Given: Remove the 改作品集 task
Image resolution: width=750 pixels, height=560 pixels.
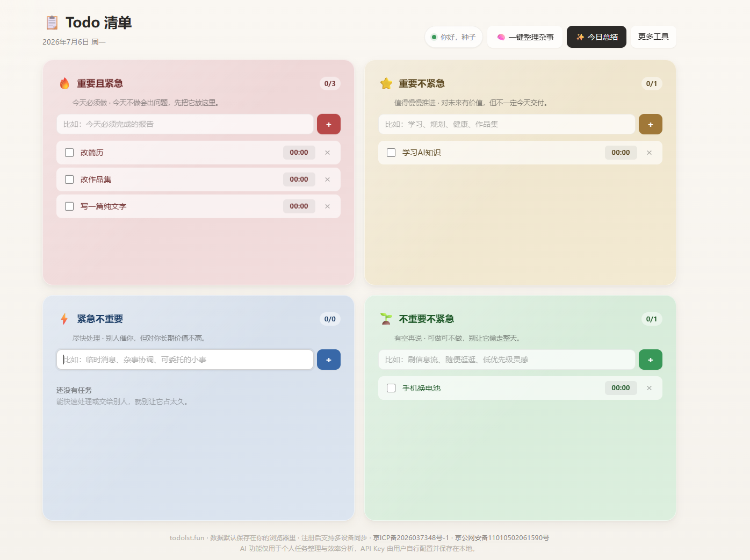Looking at the screenshot, I should pyautogui.click(x=328, y=180).
